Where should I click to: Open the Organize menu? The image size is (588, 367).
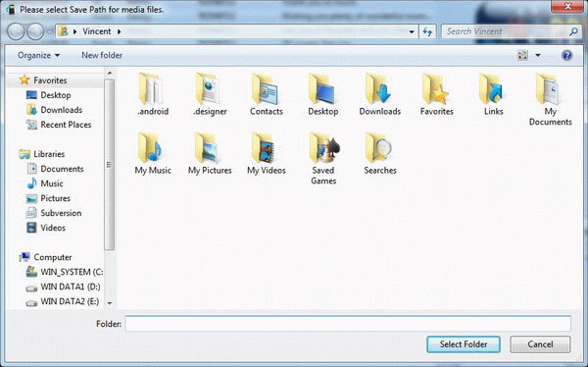pyautogui.click(x=38, y=55)
